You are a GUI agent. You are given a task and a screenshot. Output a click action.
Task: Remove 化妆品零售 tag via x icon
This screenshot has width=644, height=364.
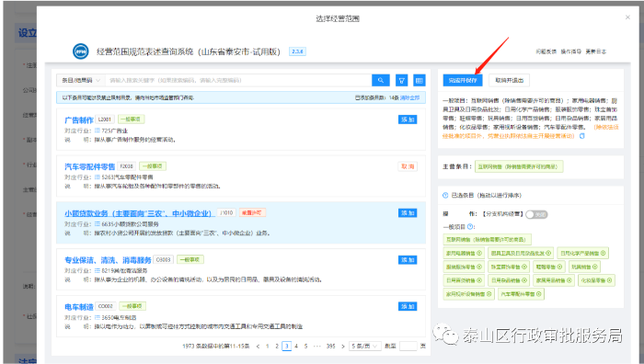pos(609,280)
